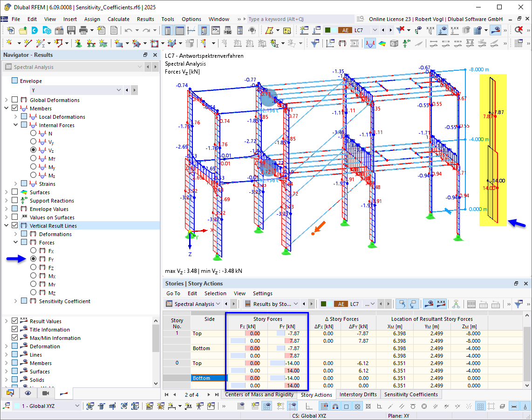Toggle the member result diagram icon

click(370, 43)
